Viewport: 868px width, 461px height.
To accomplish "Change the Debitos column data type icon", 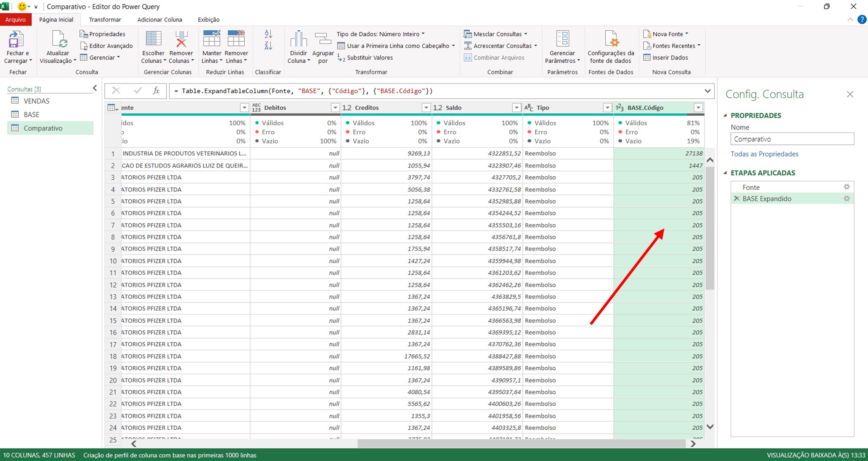I will pyautogui.click(x=256, y=108).
